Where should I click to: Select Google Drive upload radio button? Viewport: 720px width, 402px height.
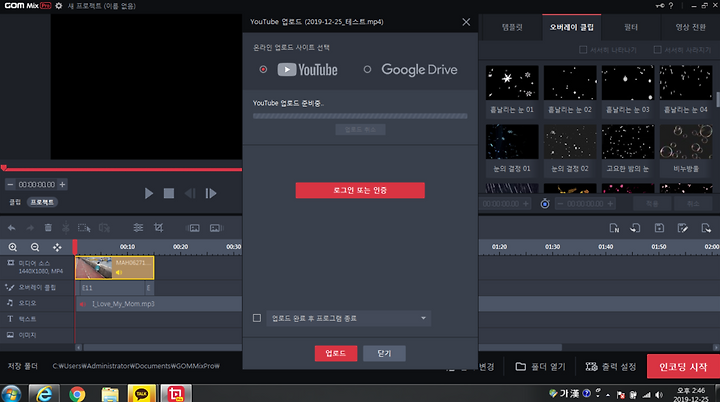(367, 69)
